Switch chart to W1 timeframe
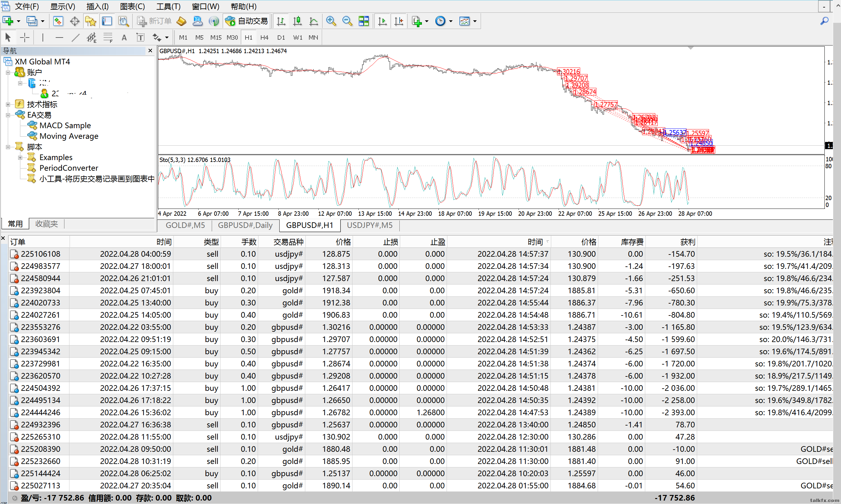The height and width of the screenshot is (504, 841). tap(297, 37)
